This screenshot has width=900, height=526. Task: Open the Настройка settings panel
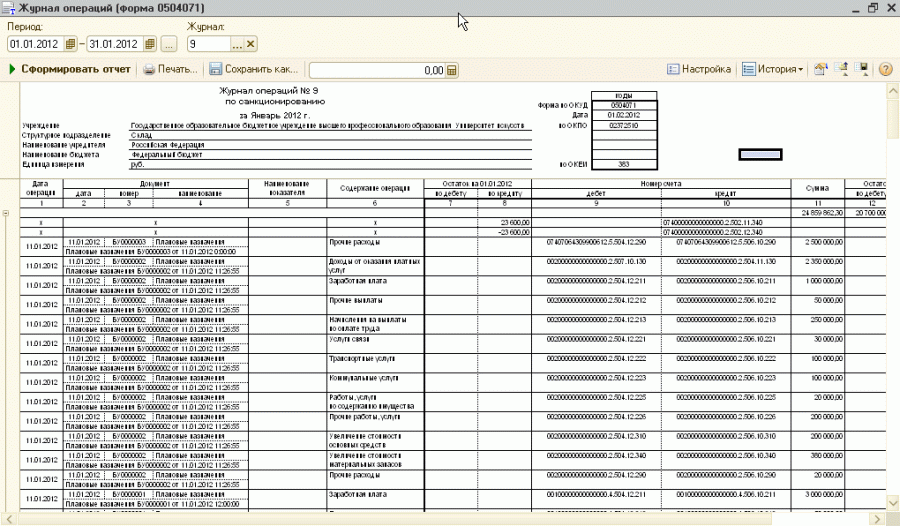click(699, 69)
